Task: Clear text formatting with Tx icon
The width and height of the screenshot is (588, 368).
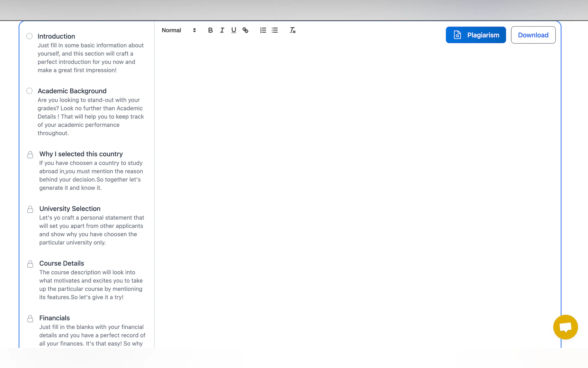Action: click(x=292, y=30)
